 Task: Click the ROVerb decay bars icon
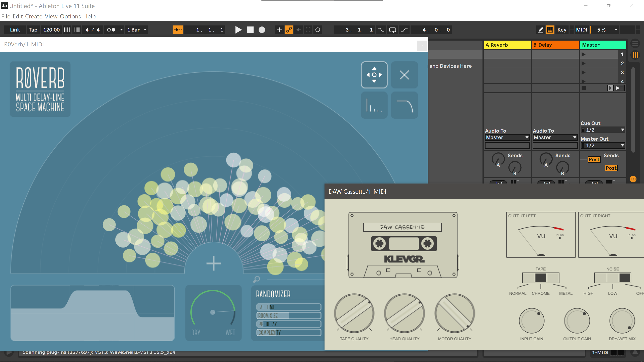click(374, 105)
